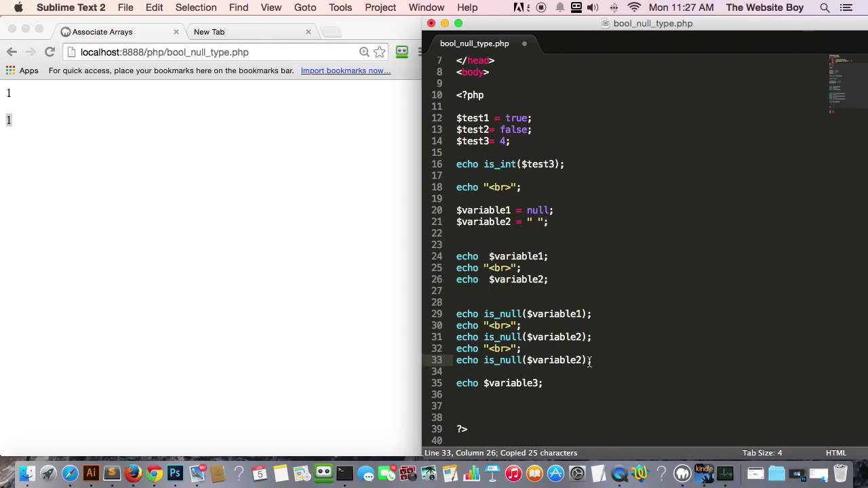Open System Preferences from the dock

[x=577, y=474]
